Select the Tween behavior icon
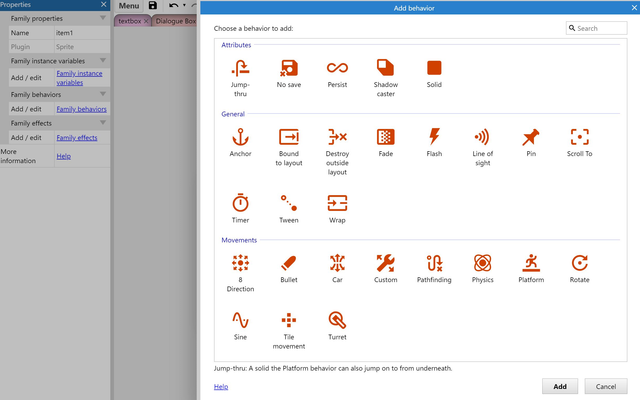 tap(289, 203)
